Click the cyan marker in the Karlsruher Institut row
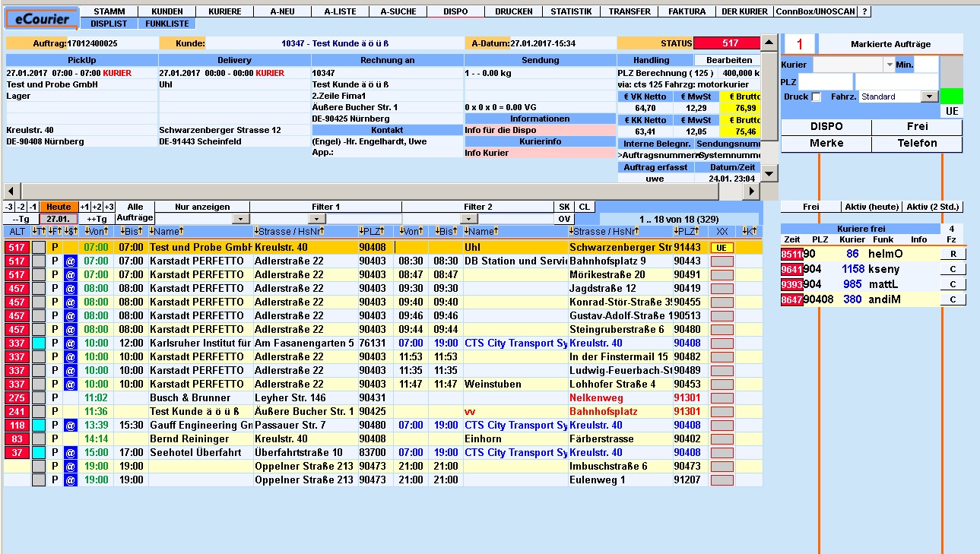 pos(40,343)
